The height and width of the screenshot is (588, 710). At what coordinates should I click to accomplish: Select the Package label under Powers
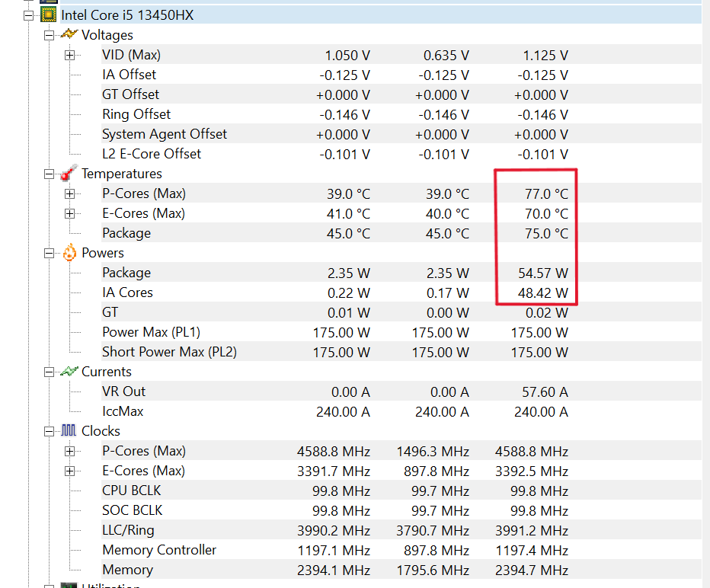[126, 273]
